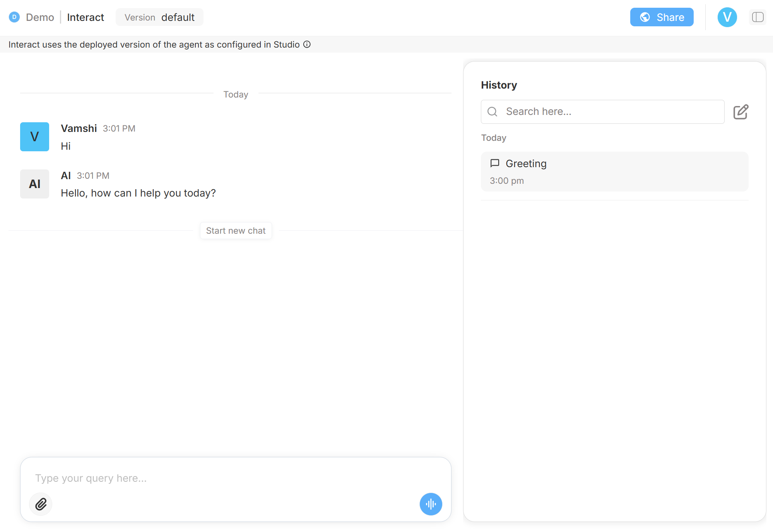Click the chat bubble icon beside Greeting
This screenshot has width=773, height=532.
494,163
